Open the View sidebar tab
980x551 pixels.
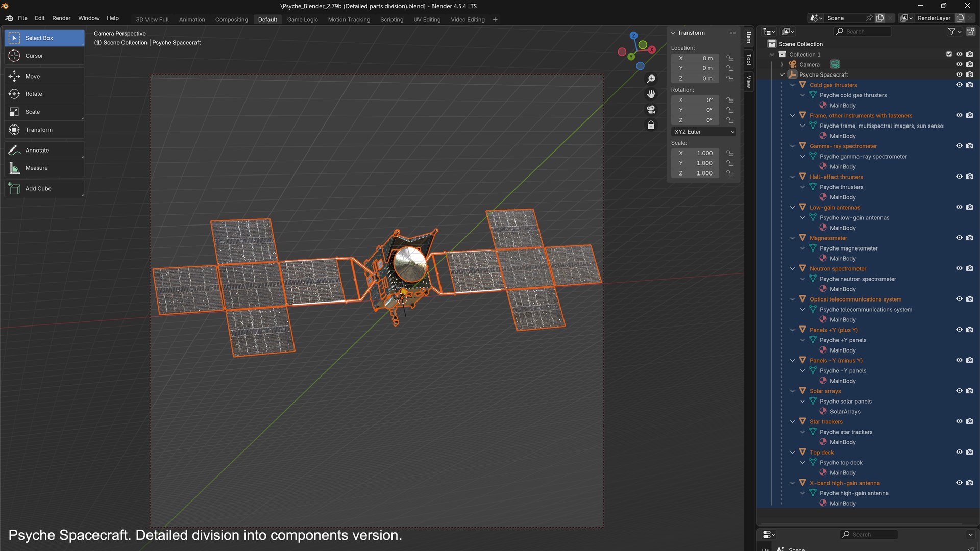(748, 82)
